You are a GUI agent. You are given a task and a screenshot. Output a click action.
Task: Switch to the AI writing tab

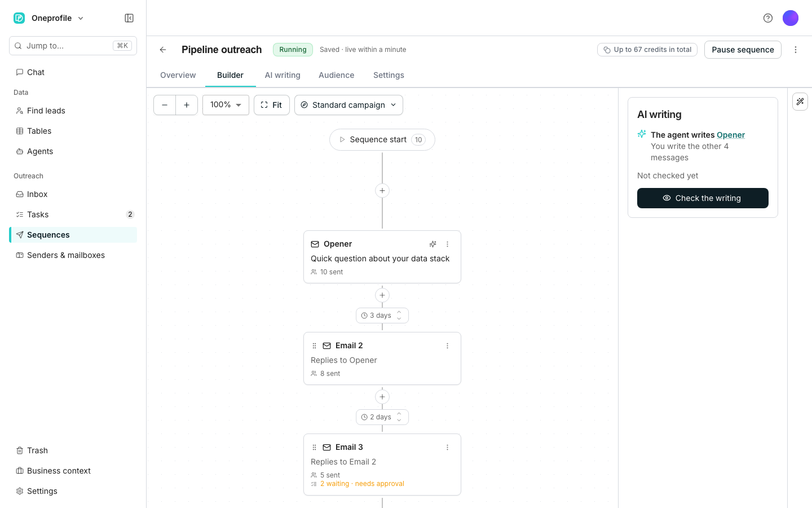283,75
